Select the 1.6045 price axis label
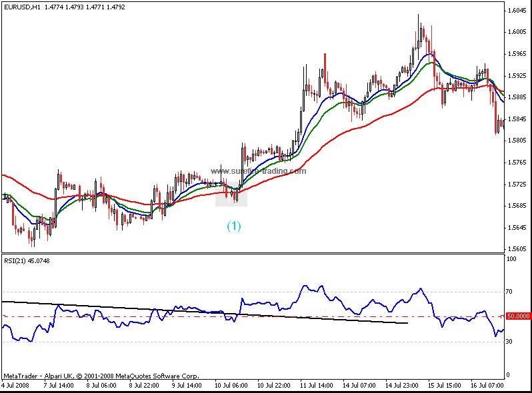The image size is (532, 393). click(x=517, y=11)
